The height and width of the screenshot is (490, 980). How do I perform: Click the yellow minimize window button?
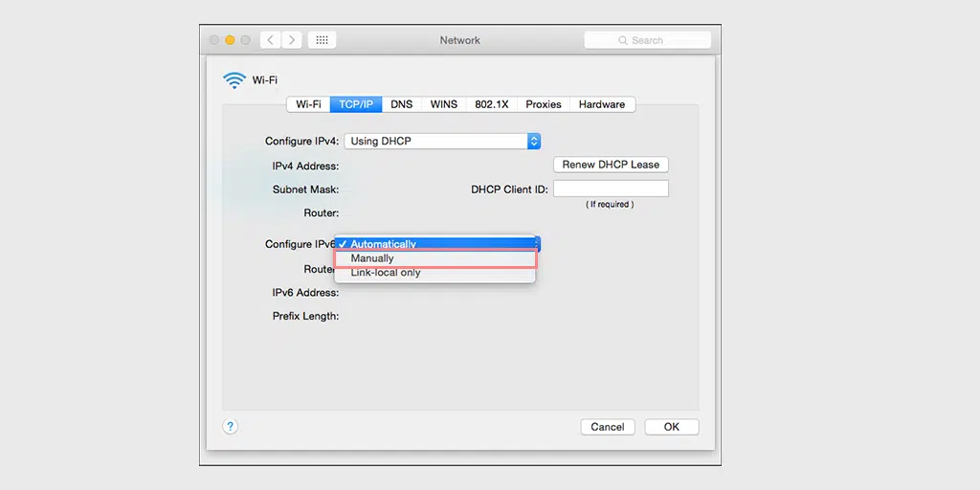[230, 40]
